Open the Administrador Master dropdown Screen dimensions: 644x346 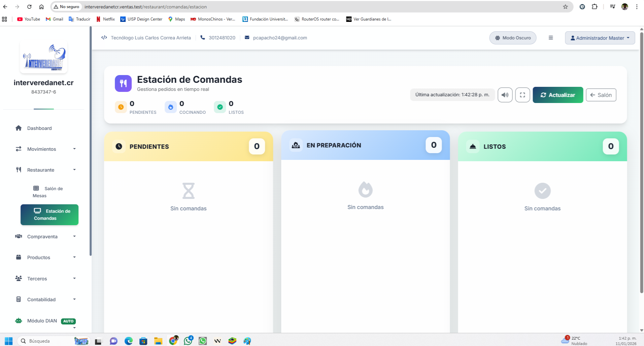coord(600,38)
